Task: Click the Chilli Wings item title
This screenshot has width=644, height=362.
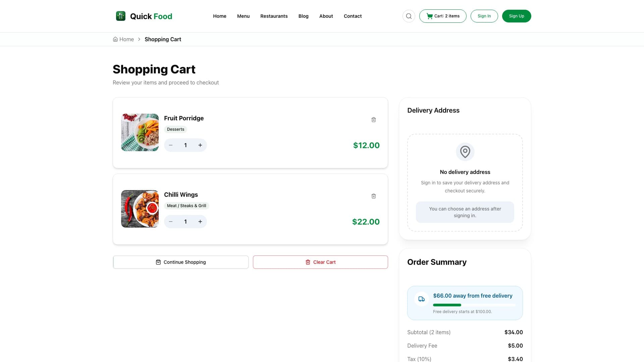Action: click(181, 195)
